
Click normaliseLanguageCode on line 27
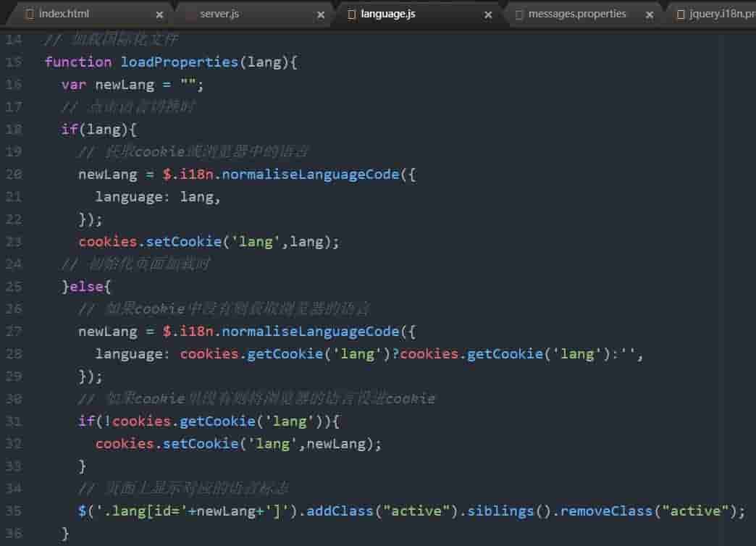coord(311,332)
